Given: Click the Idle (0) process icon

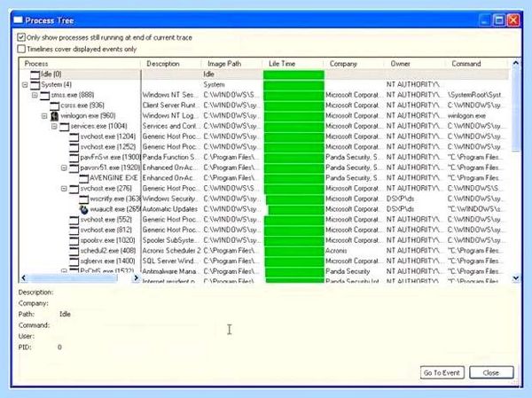Looking at the screenshot, I should [35, 74].
